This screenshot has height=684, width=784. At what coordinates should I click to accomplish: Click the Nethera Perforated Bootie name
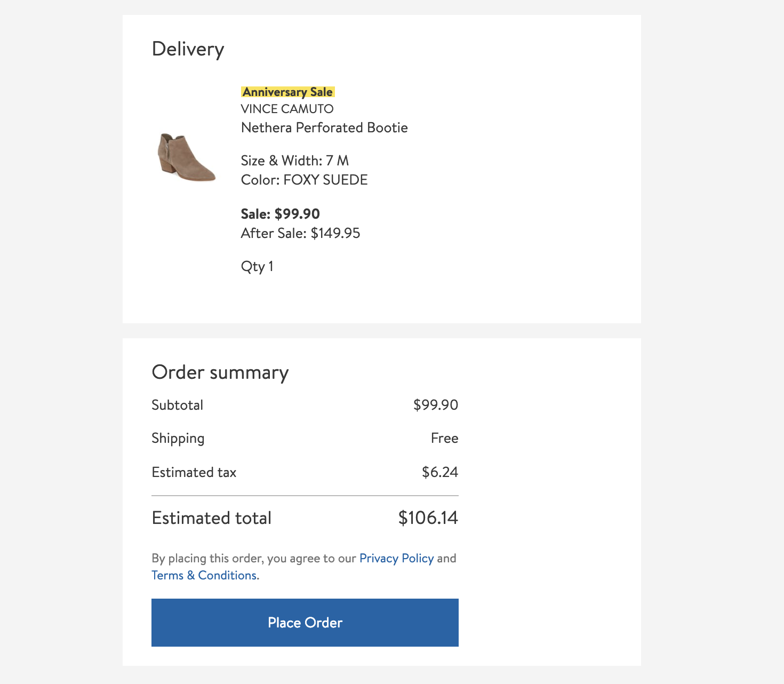tap(324, 128)
